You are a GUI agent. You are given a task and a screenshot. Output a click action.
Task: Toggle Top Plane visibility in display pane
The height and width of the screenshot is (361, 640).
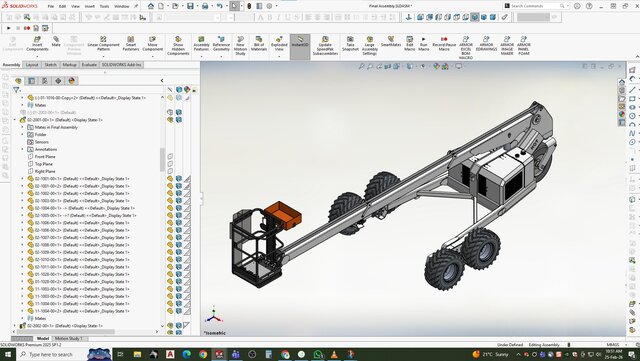click(x=170, y=164)
